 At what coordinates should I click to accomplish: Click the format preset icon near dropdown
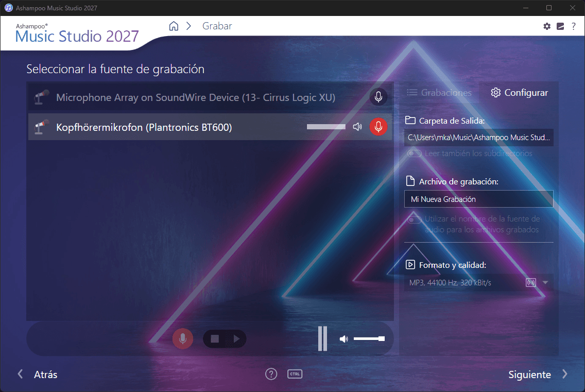pyautogui.click(x=530, y=283)
